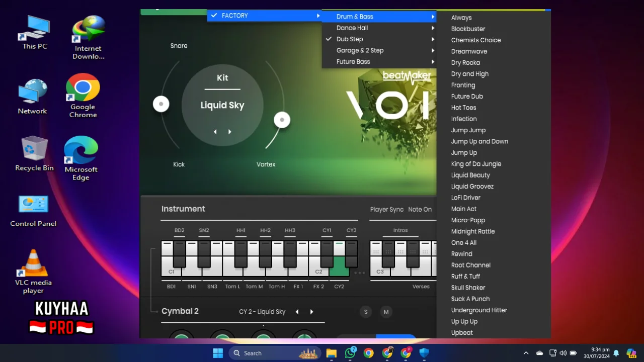Choose the LoFi Driver preset
The width and height of the screenshot is (644, 362).
466,198
